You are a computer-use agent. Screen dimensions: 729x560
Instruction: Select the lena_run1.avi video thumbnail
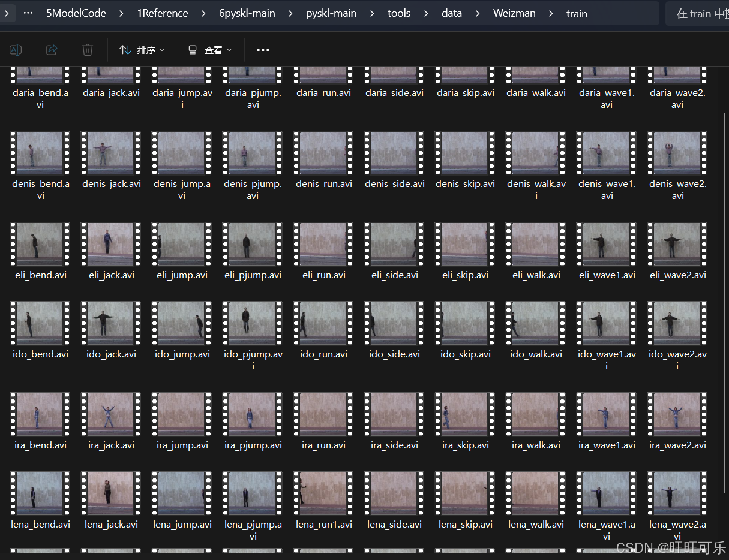[323, 493]
